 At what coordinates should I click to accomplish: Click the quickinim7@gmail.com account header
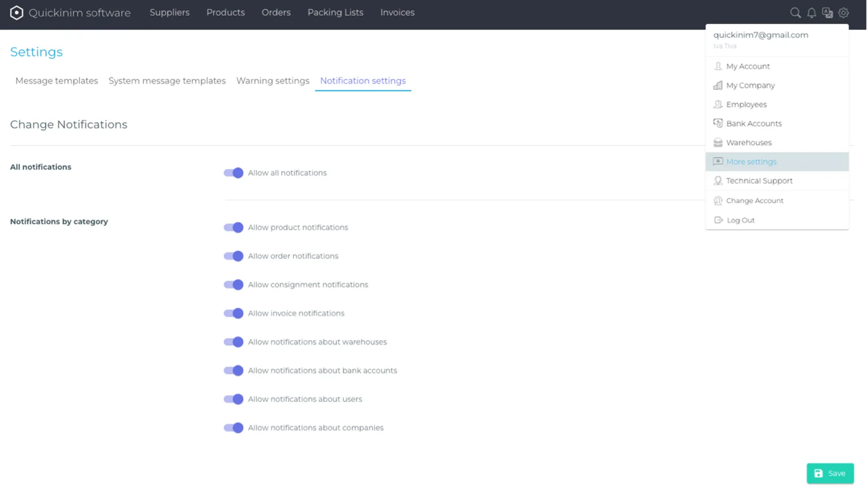click(x=760, y=35)
